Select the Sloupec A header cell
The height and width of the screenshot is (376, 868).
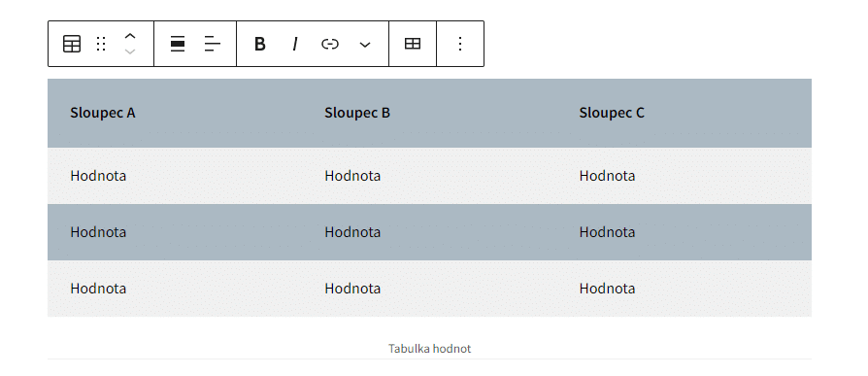(x=175, y=113)
